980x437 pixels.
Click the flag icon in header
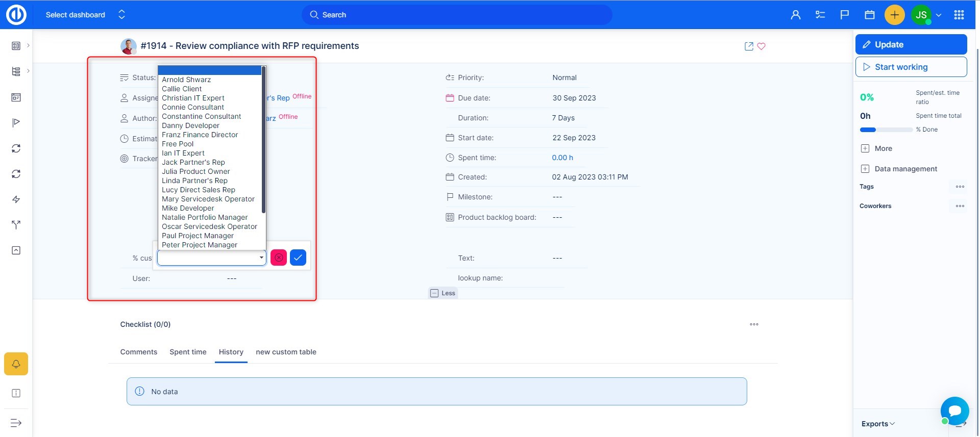845,15
